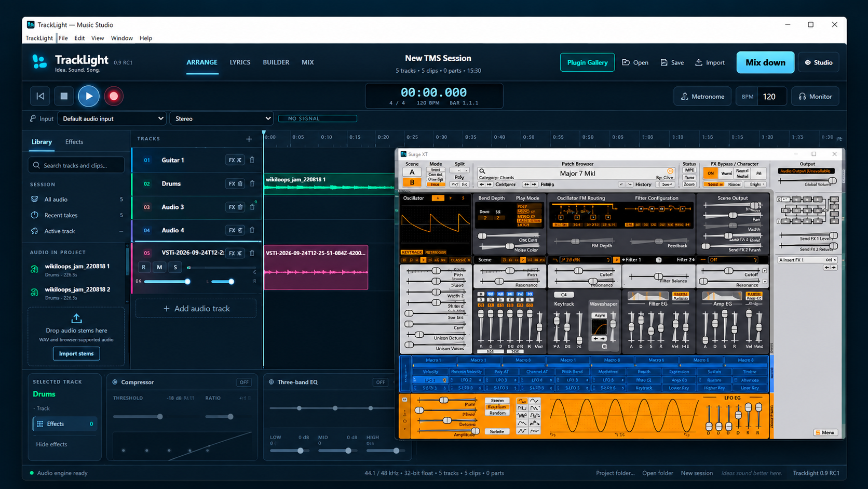Switch to the ARRANGE tab

pyautogui.click(x=202, y=62)
